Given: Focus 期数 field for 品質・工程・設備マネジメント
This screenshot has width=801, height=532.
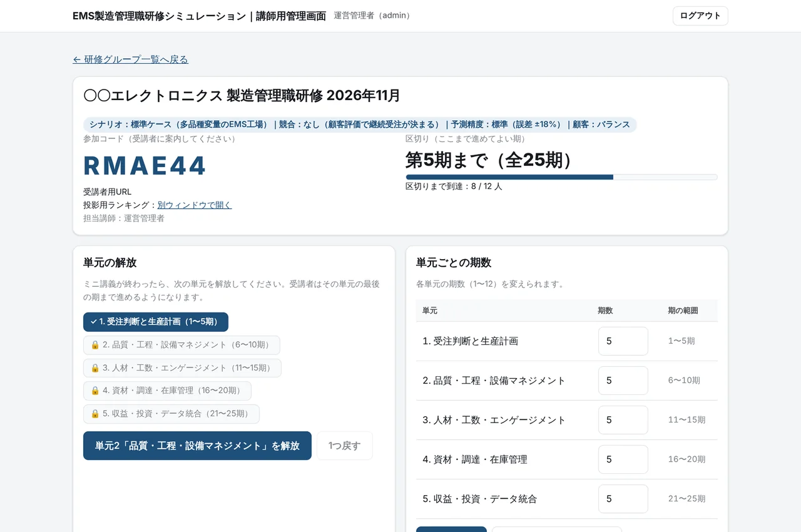Looking at the screenshot, I should pyautogui.click(x=623, y=381).
